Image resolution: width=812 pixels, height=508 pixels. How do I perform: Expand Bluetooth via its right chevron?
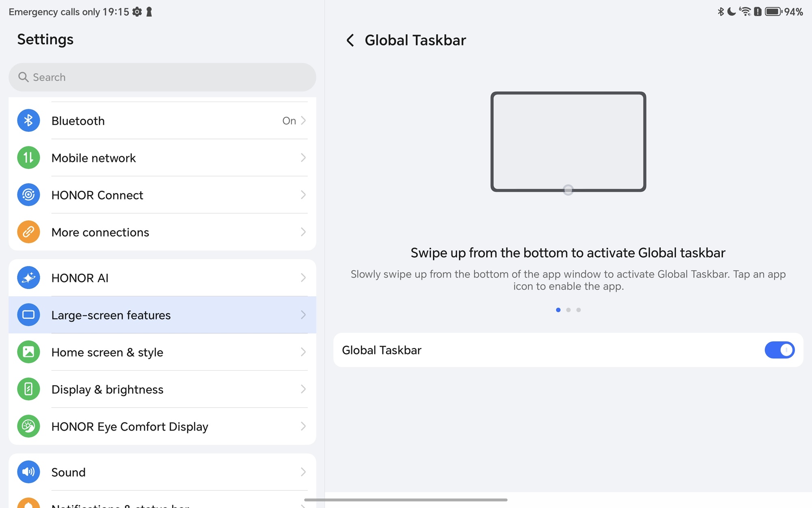tap(303, 121)
